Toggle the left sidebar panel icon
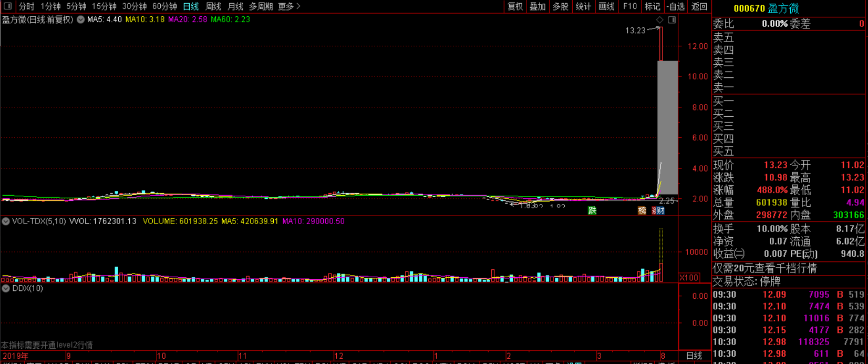The image size is (868, 364). tap(7, 6)
